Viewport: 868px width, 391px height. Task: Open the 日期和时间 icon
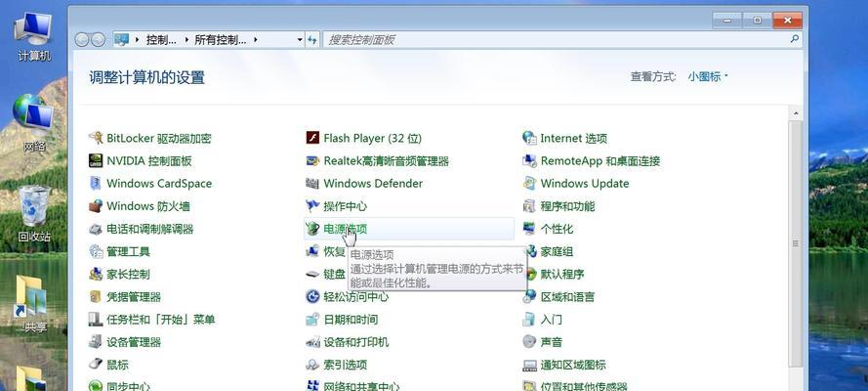312,320
